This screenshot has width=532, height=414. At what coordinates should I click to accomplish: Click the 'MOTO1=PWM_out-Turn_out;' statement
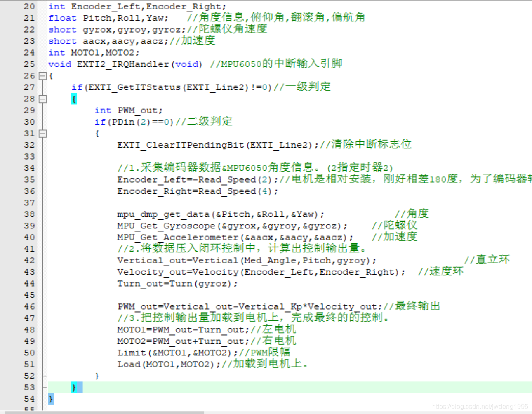tap(184, 330)
